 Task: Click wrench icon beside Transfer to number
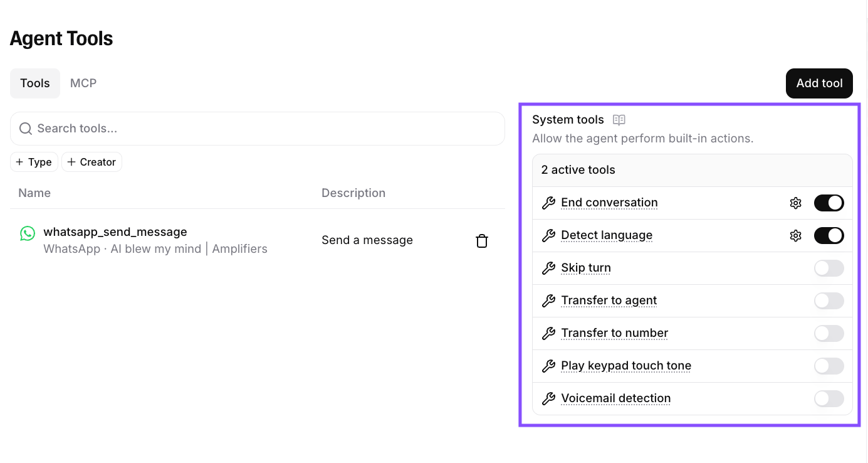click(548, 334)
